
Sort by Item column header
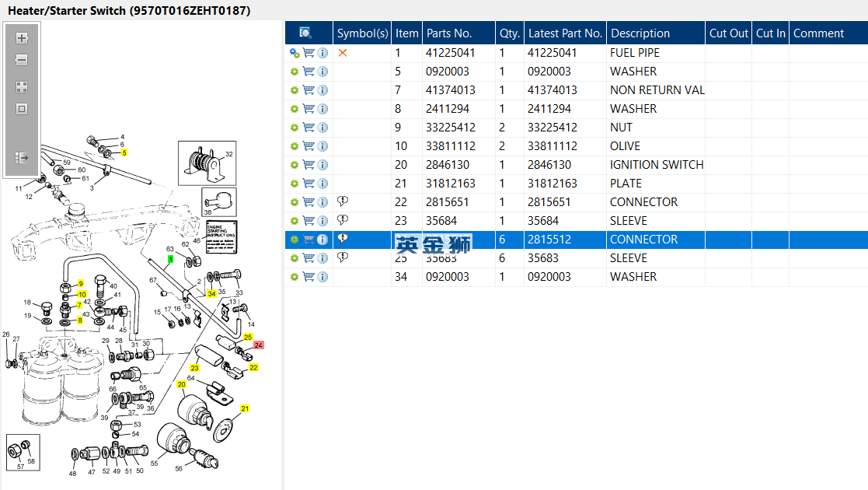407,33
